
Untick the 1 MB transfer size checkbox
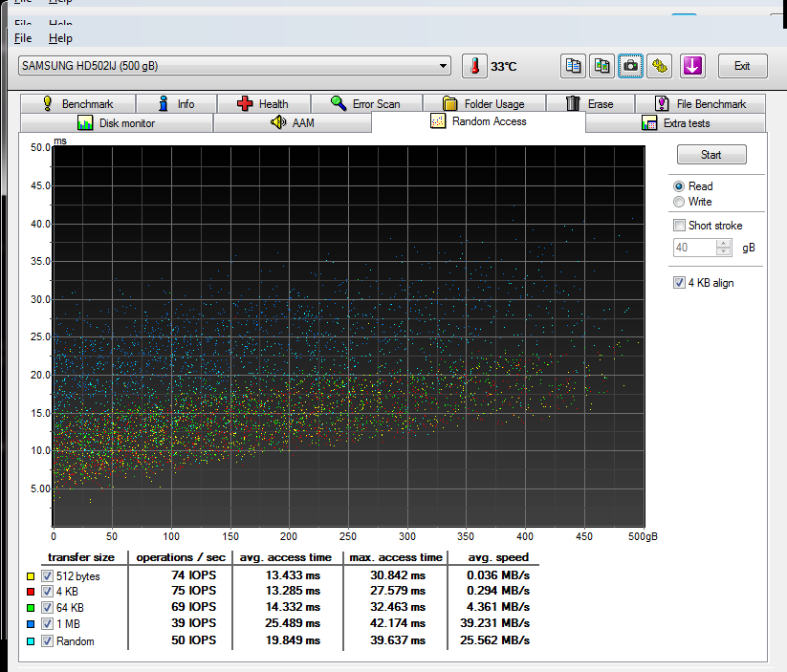pos(48,624)
